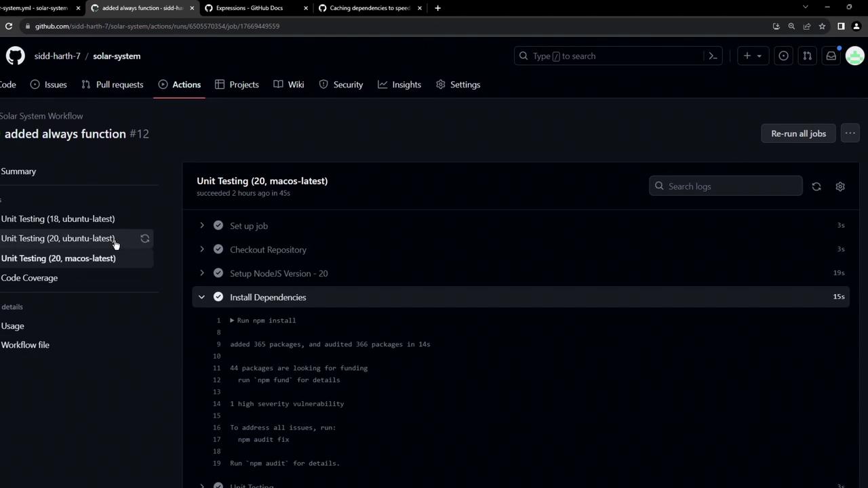This screenshot has height=488, width=868.
Task: Open the notifications inbox icon
Action: [x=831, y=56]
